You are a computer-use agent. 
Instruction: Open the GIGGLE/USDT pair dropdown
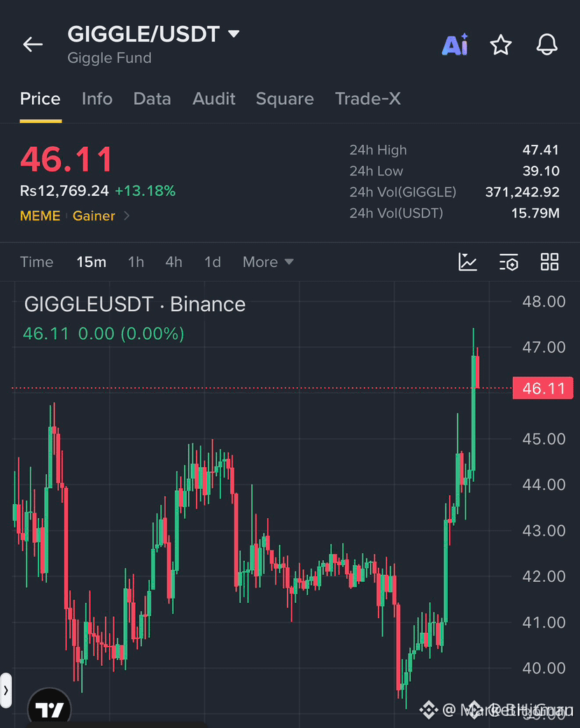point(234,34)
